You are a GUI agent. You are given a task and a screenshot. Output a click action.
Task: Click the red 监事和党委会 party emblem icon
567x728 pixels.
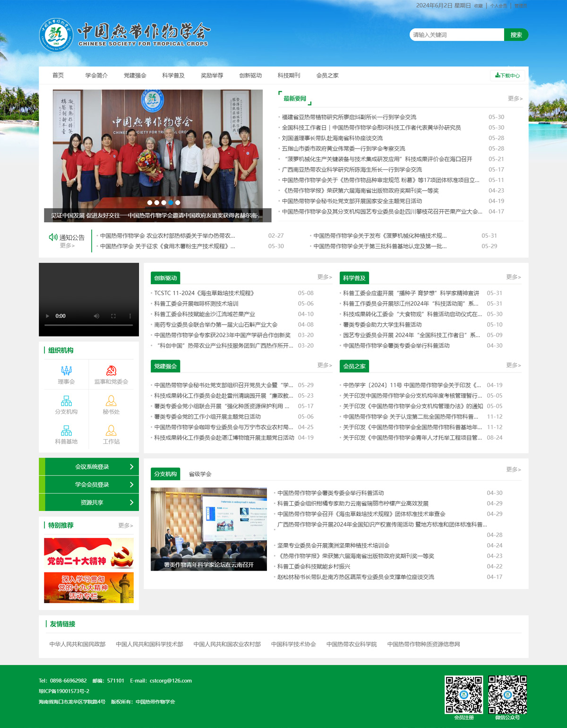pos(111,372)
